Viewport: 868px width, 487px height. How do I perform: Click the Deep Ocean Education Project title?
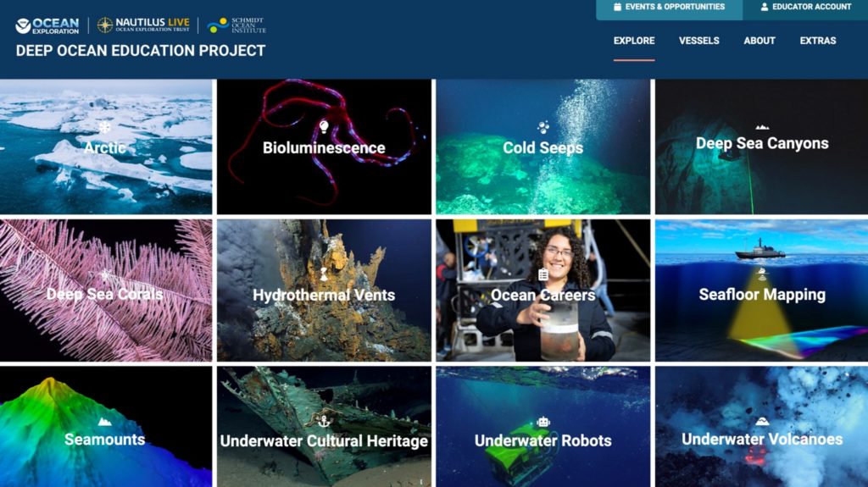tap(141, 51)
